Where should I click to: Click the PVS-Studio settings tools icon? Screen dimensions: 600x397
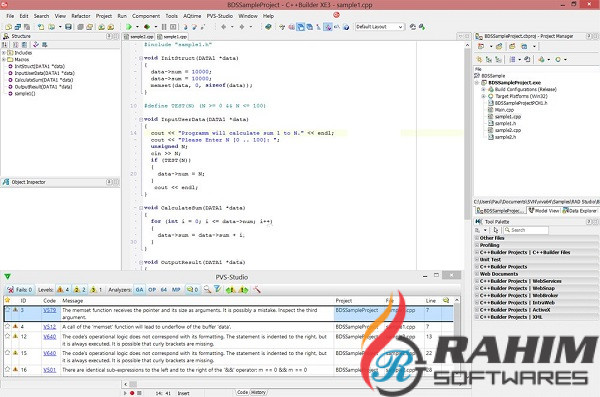[257, 290]
